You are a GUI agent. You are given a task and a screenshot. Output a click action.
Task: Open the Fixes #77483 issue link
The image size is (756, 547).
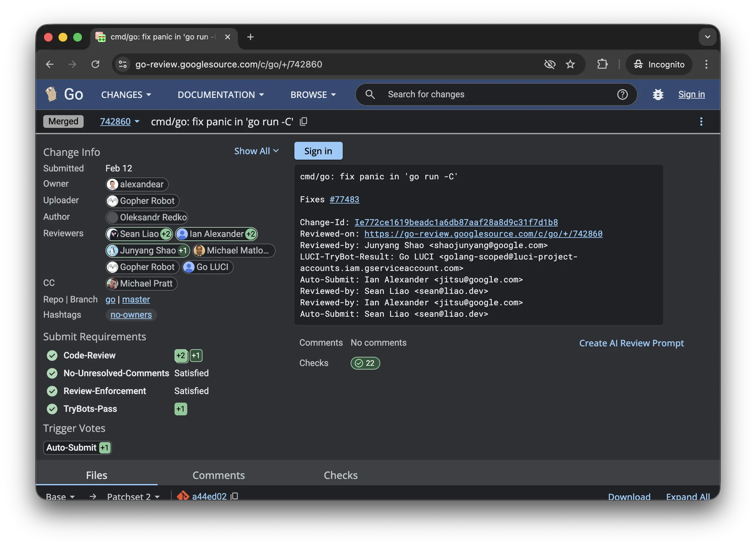point(345,199)
